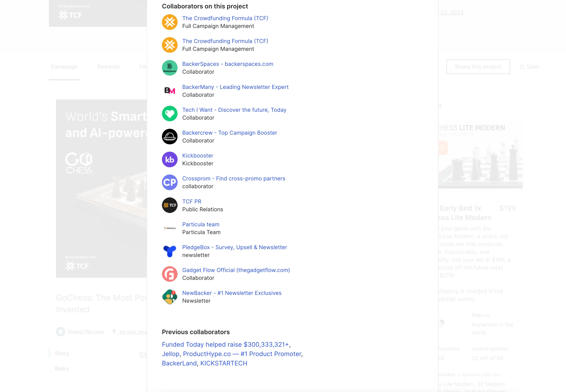
Task: Click the NewBacker green avatar
Action: click(x=170, y=297)
